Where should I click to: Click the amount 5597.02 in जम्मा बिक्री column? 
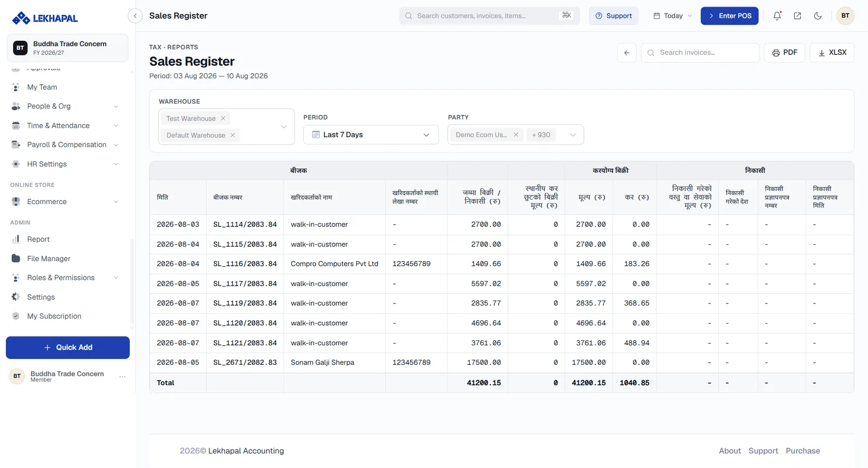coord(486,284)
